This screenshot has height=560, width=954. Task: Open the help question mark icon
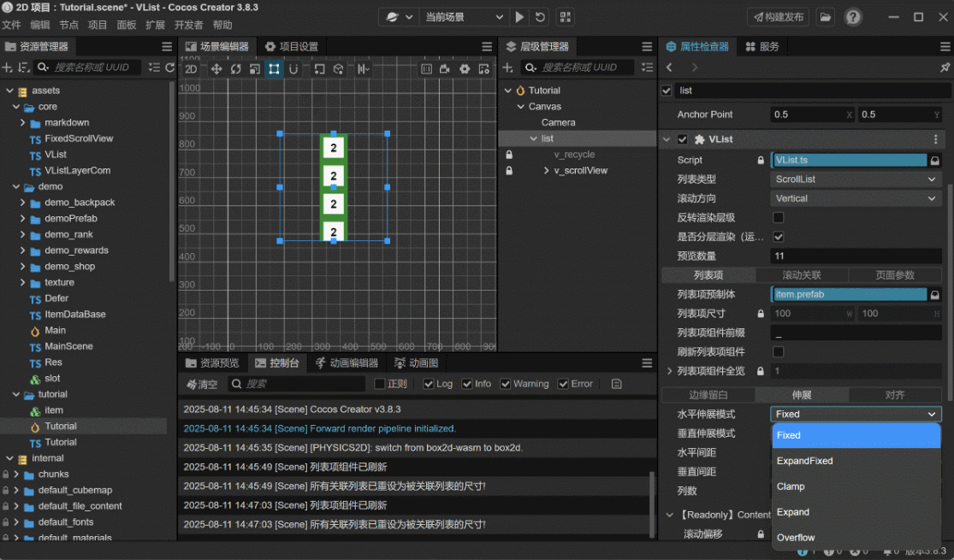coord(853,17)
